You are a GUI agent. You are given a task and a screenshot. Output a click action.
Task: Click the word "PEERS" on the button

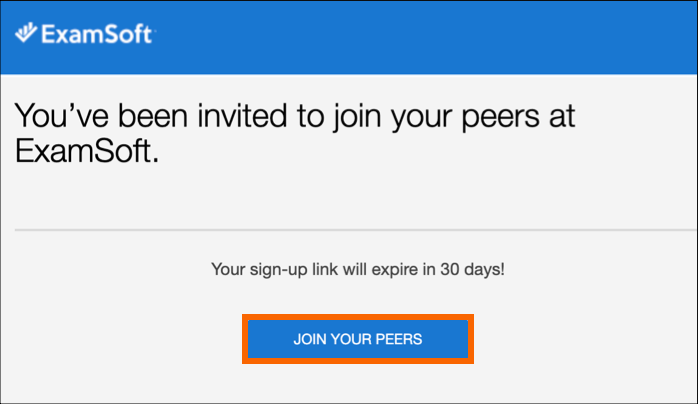coord(399,339)
